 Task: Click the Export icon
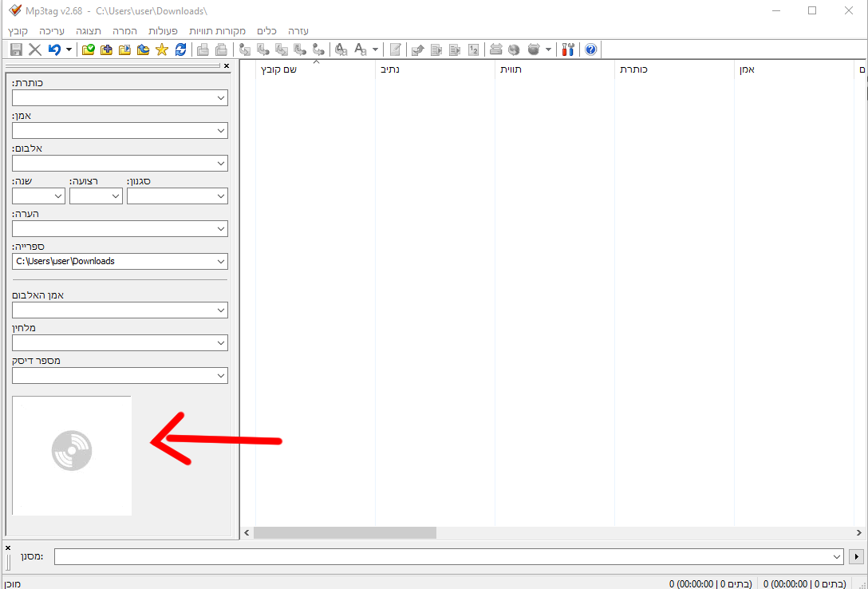point(418,49)
